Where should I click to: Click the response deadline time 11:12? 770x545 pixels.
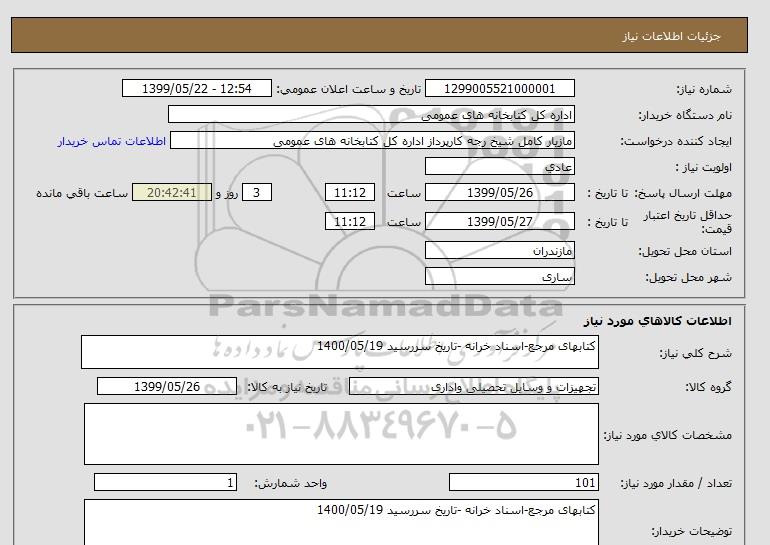pyautogui.click(x=350, y=192)
